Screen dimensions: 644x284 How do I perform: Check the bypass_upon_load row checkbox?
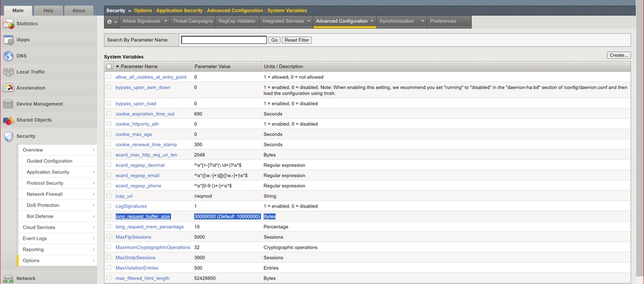pyautogui.click(x=109, y=103)
